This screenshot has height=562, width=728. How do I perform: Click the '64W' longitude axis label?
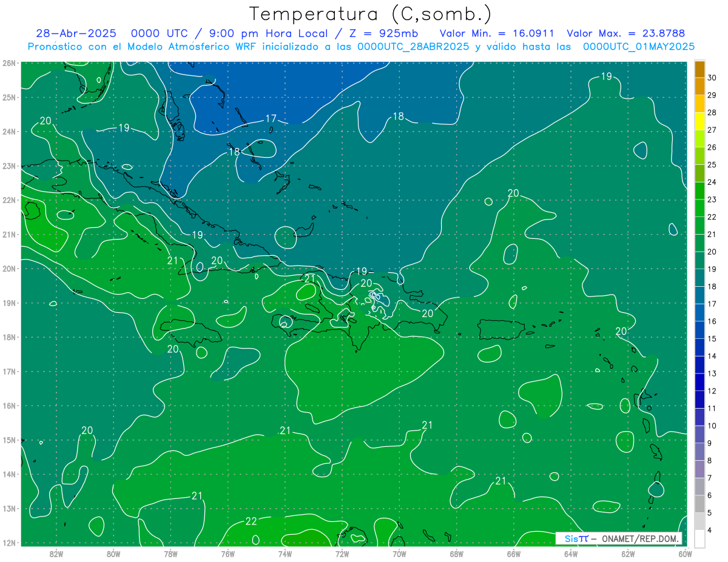pyautogui.click(x=571, y=554)
